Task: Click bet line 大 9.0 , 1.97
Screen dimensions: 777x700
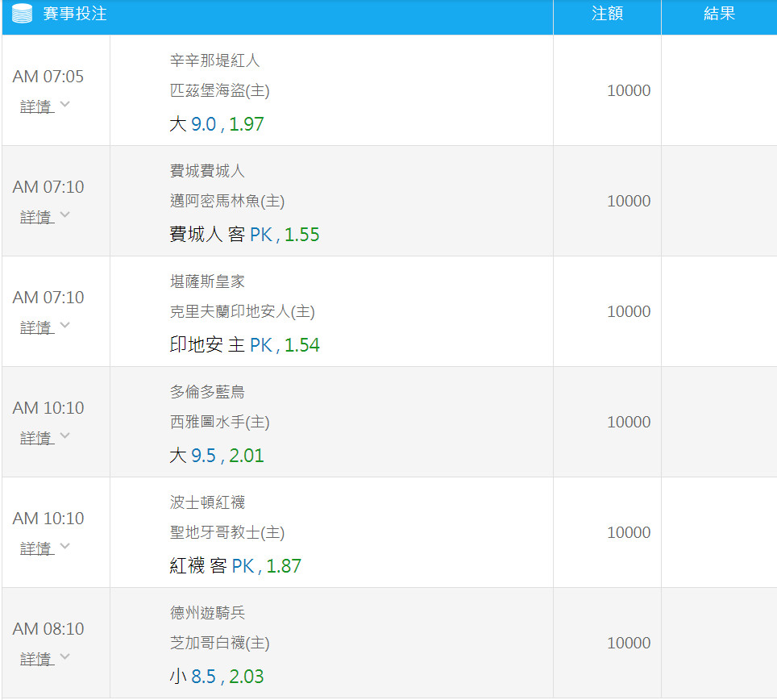Action: (x=217, y=124)
